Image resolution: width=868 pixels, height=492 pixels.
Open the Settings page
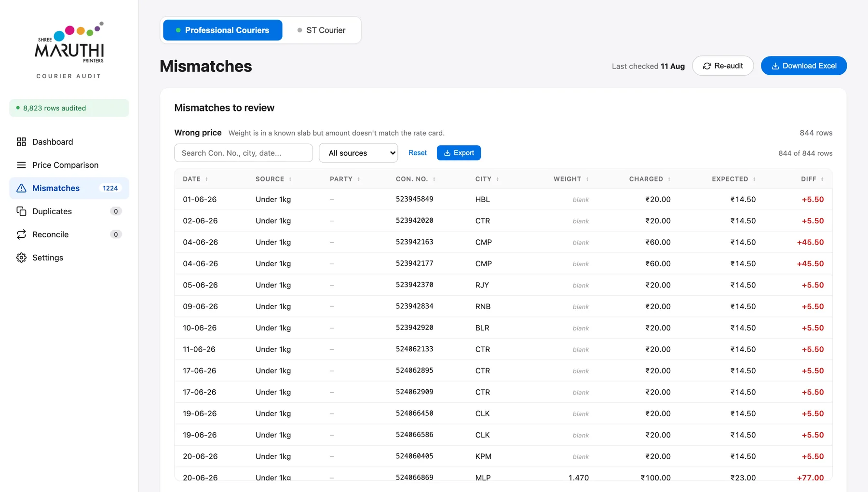coord(69,258)
